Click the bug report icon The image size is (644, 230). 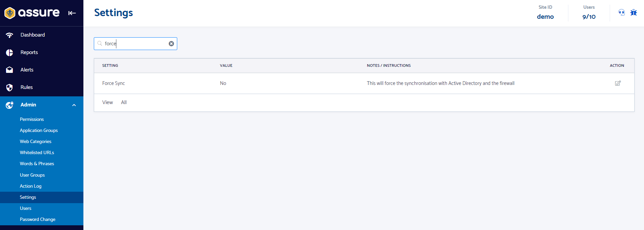pyautogui.click(x=634, y=13)
